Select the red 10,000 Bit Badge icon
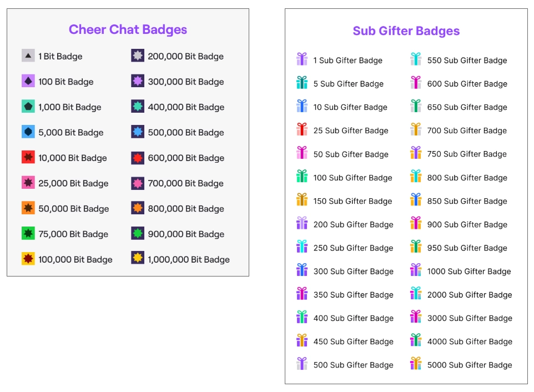This screenshot has width=534, height=392. [x=28, y=158]
